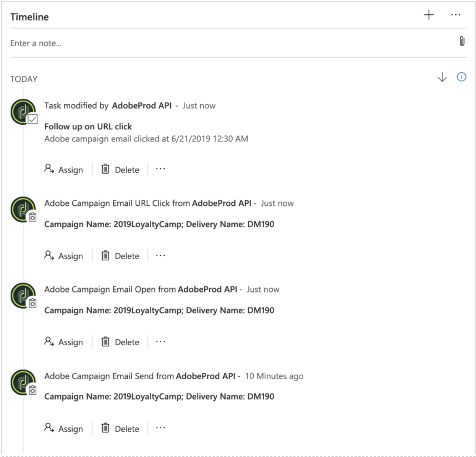
Task: Open more options for Email URL Click activity
Action: click(x=160, y=255)
